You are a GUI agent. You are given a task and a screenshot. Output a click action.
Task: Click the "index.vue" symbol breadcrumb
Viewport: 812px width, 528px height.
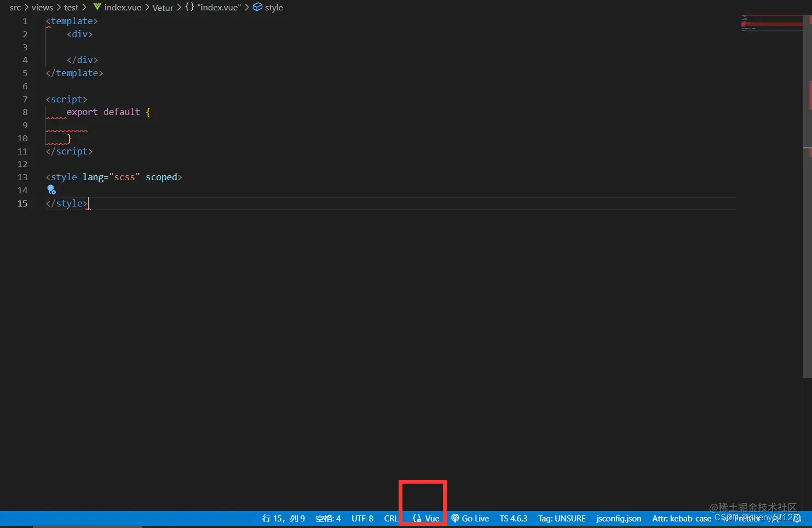[219, 8]
